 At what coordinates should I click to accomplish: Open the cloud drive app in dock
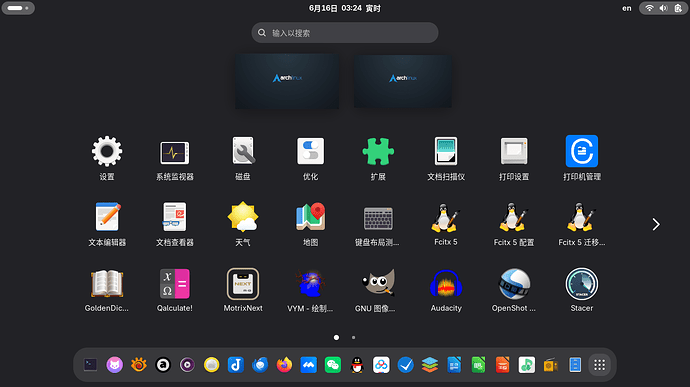381,365
